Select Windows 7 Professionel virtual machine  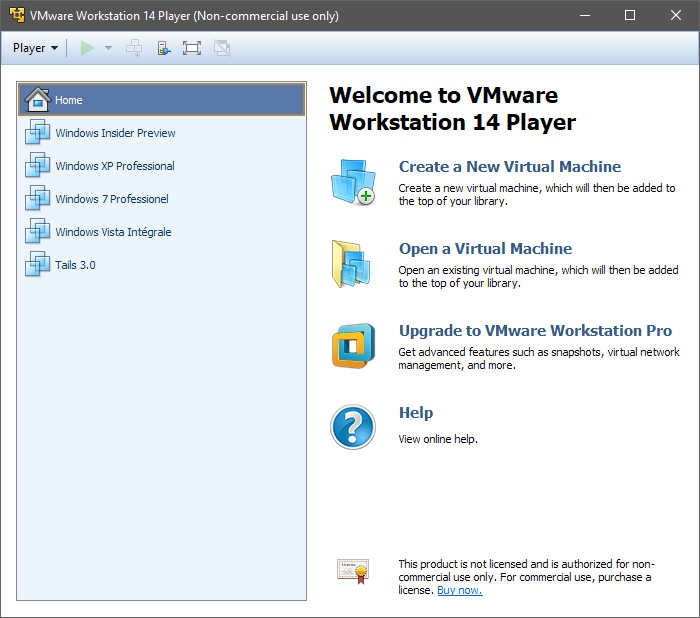[162, 199]
